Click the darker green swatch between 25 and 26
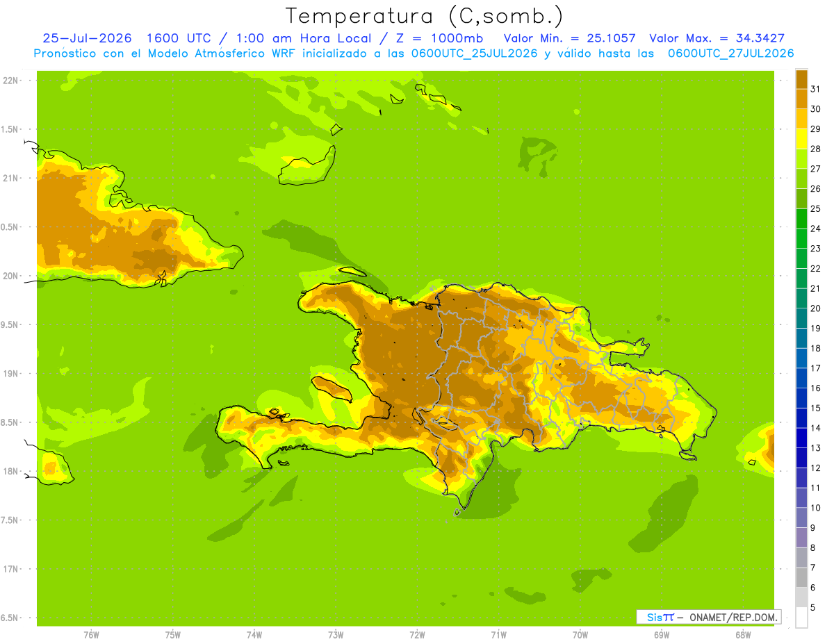Screen dimensions: 834x644 [x=801, y=198]
